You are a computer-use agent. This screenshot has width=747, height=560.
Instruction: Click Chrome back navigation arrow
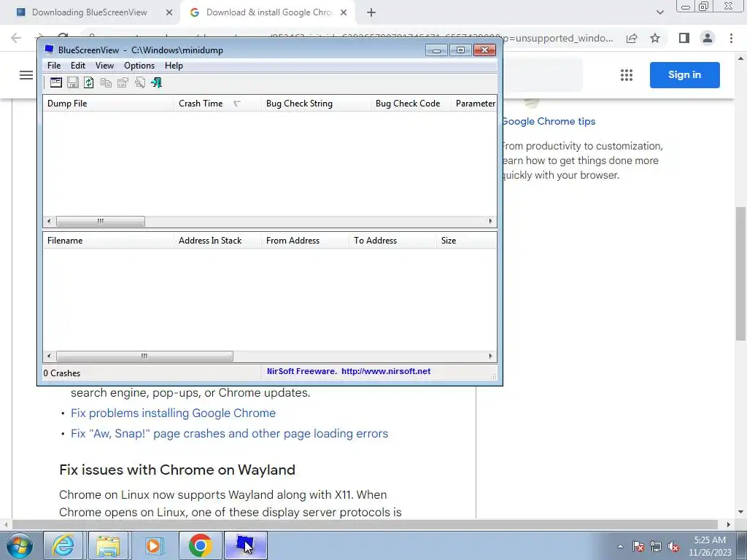click(16, 38)
